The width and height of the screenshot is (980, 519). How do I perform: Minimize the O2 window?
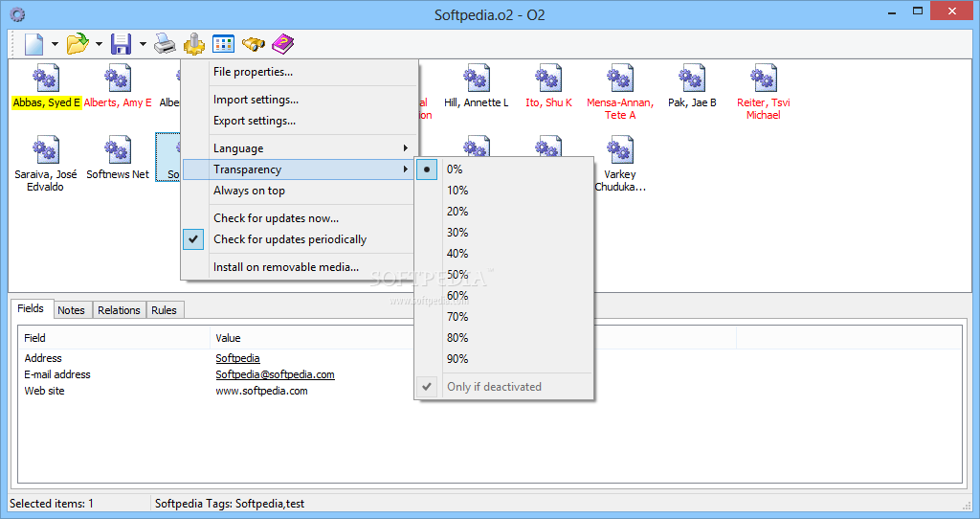point(893,11)
